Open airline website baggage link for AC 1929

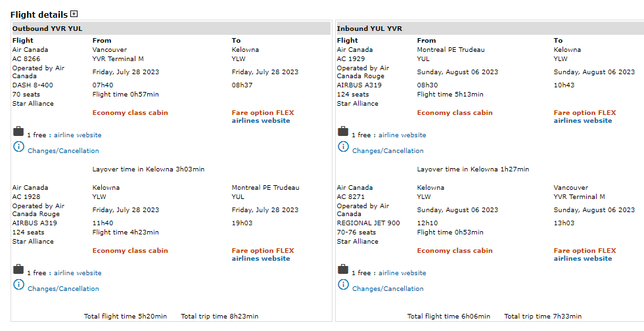(402, 135)
